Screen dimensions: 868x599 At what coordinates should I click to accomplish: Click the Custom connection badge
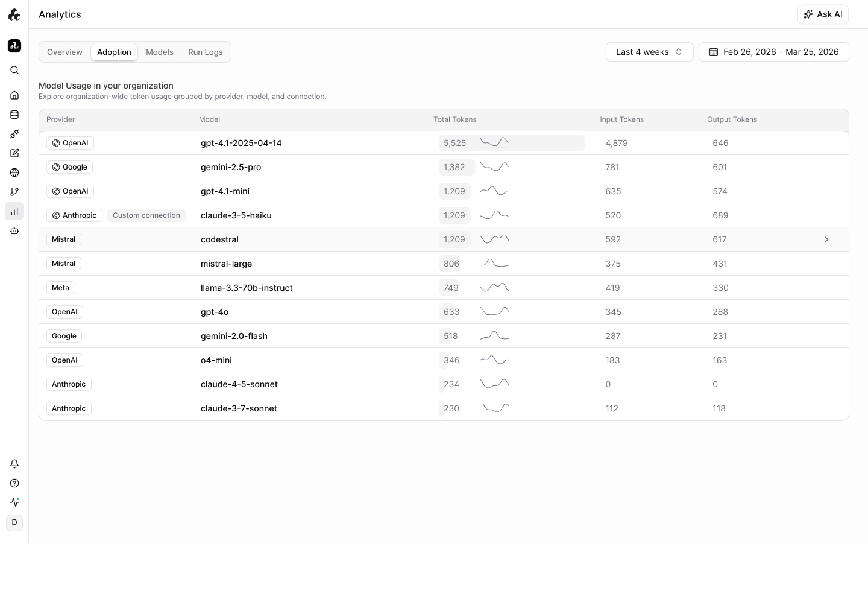(146, 215)
